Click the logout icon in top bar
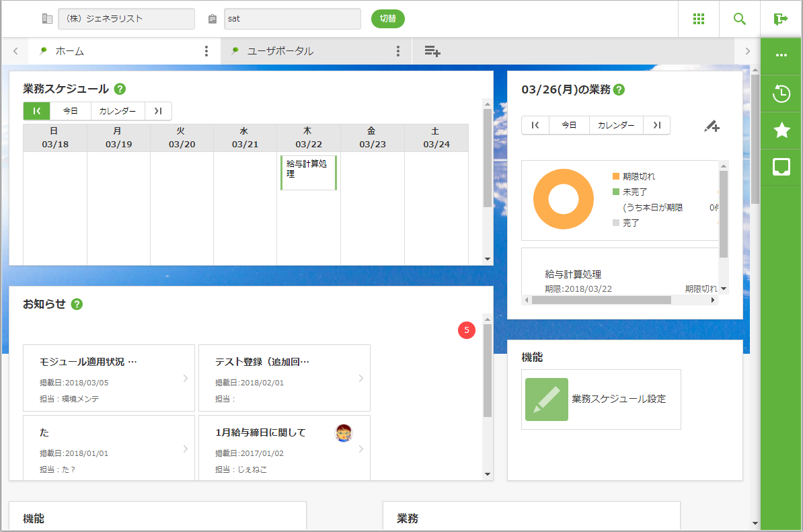 click(x=781, y=19)
